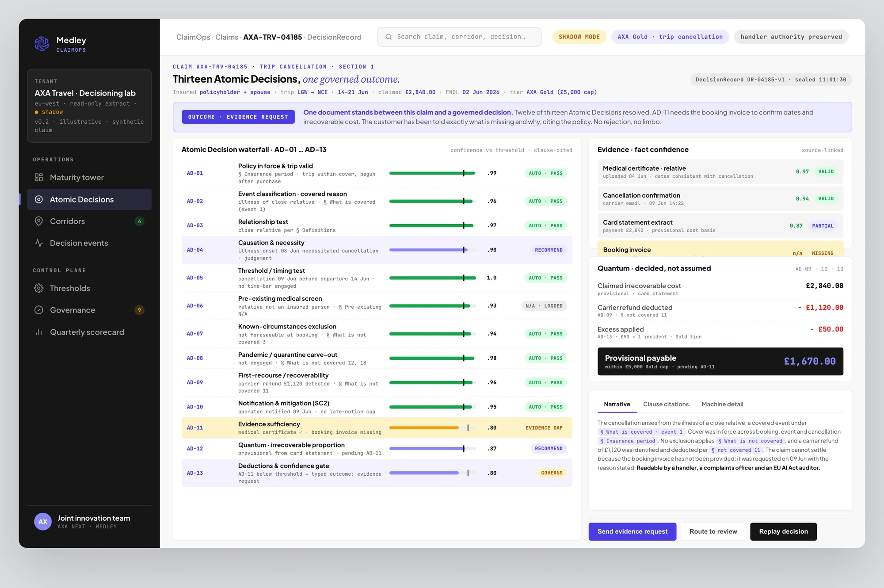Click AD-11 orange confidence bar

[x=432, y=428]
